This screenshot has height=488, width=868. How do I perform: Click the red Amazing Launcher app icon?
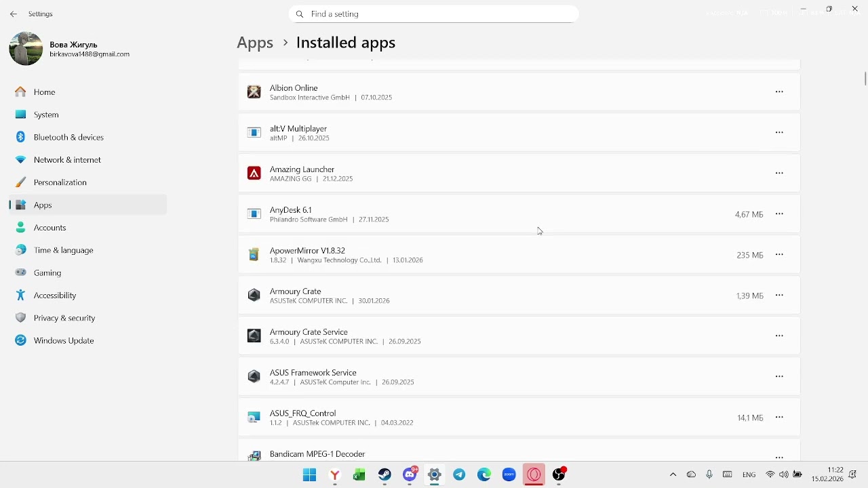[x=254, y=174]
